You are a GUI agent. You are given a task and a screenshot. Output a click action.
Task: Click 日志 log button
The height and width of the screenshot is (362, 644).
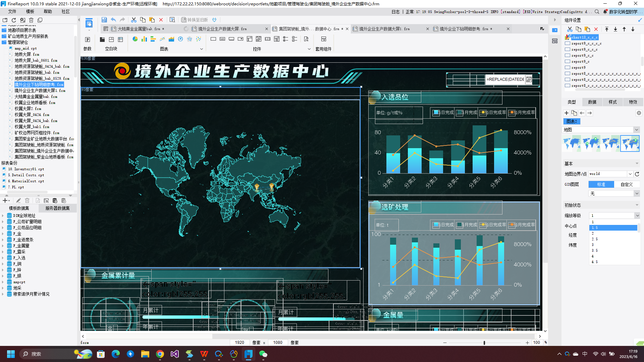point(395,12)
